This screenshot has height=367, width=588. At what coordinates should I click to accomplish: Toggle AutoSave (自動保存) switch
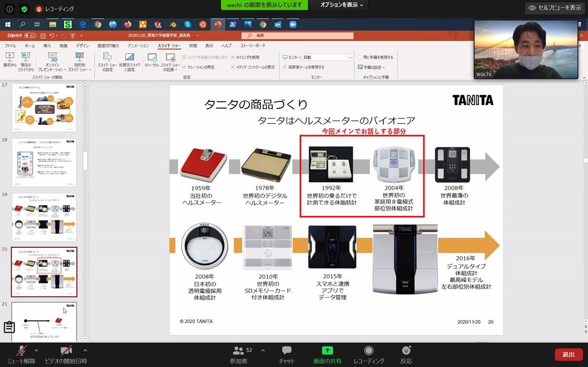click(30, 36)
